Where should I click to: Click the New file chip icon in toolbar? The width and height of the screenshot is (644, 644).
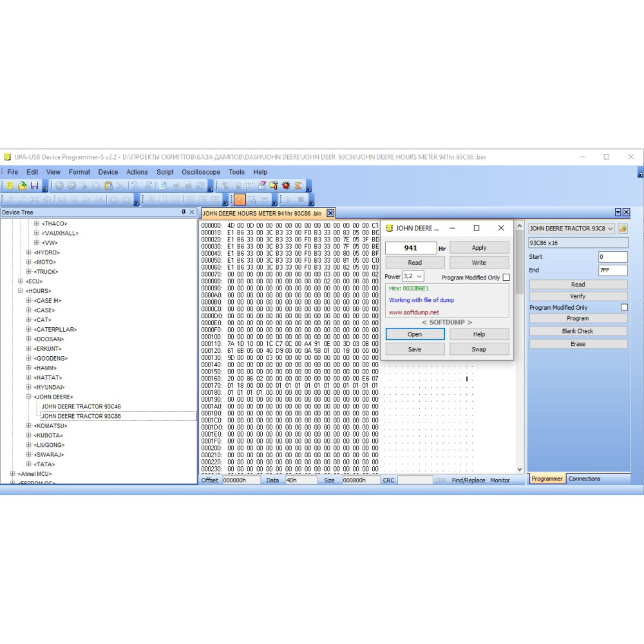click(x=10, y=185)
